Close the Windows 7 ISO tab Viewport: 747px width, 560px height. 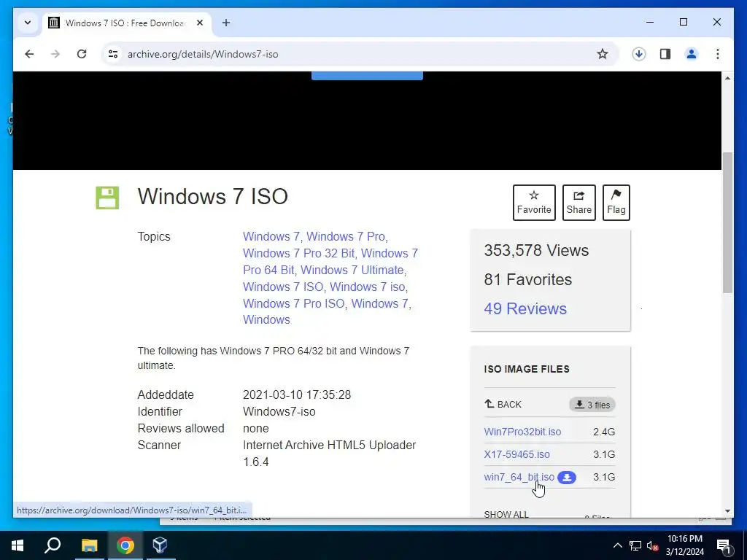(200, 23)
